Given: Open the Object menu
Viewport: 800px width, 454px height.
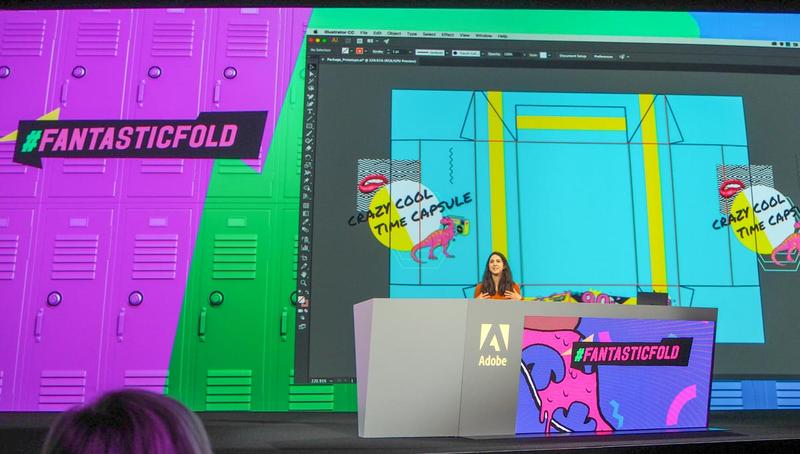Looking at the screenshot, I should [x=394, y=34].
